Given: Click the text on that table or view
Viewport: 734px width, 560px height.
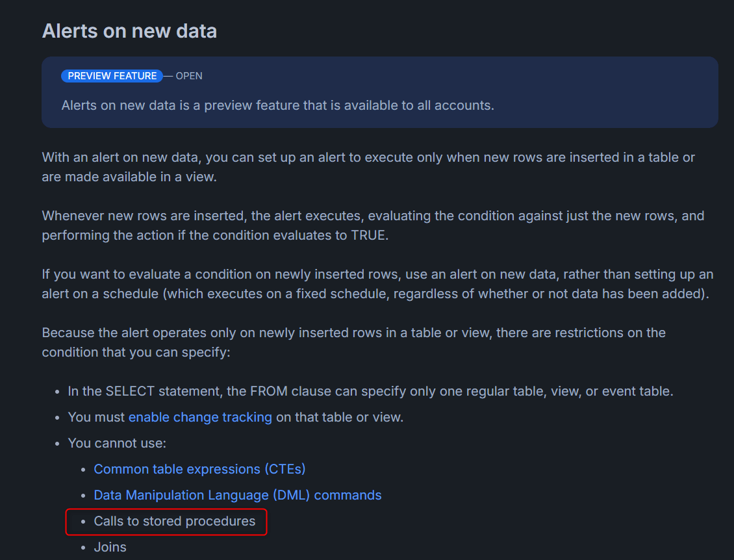Looking at the screenshot, I should (x=339, y=417).
